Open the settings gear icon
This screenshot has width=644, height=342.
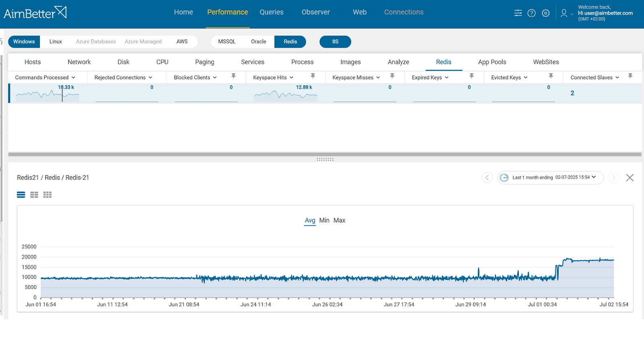pyautogui.click(x=546, y=13)
